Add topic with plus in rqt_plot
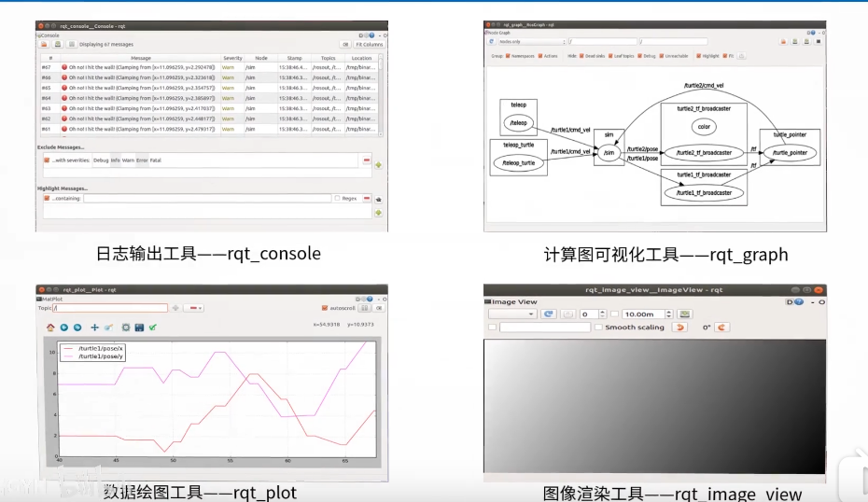Viewport: 868px width, 502px height. point(175,308)
